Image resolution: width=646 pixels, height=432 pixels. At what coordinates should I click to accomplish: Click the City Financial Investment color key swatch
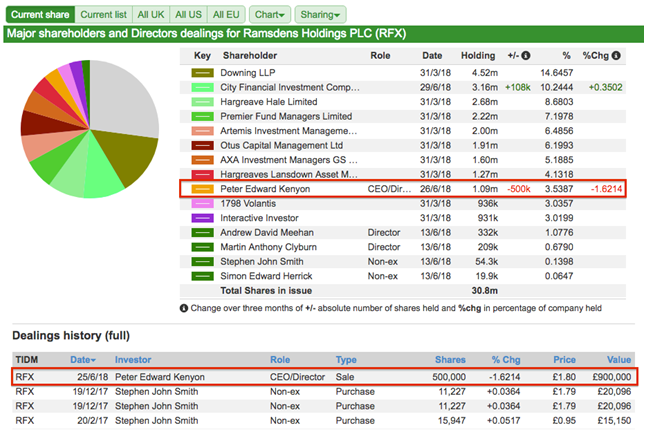(202, 88)
